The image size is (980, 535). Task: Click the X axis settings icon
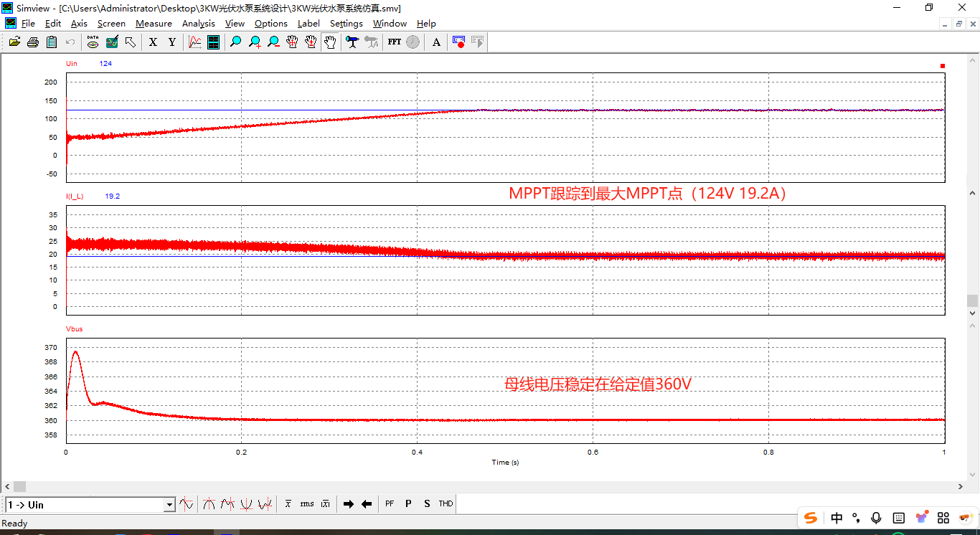(x=153, y=42)
